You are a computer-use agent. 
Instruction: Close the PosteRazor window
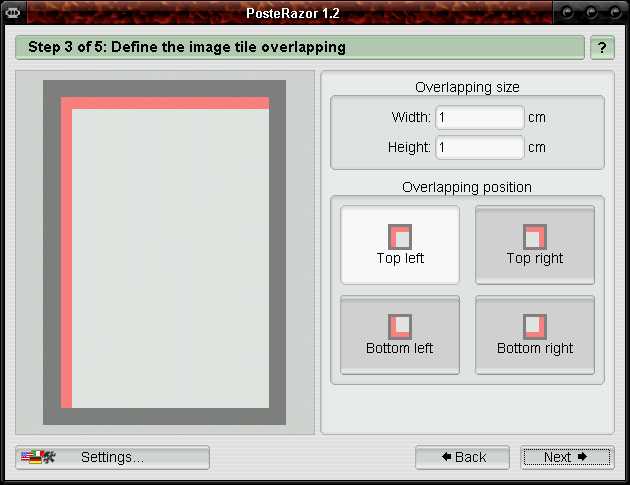(x=613, y=12)
